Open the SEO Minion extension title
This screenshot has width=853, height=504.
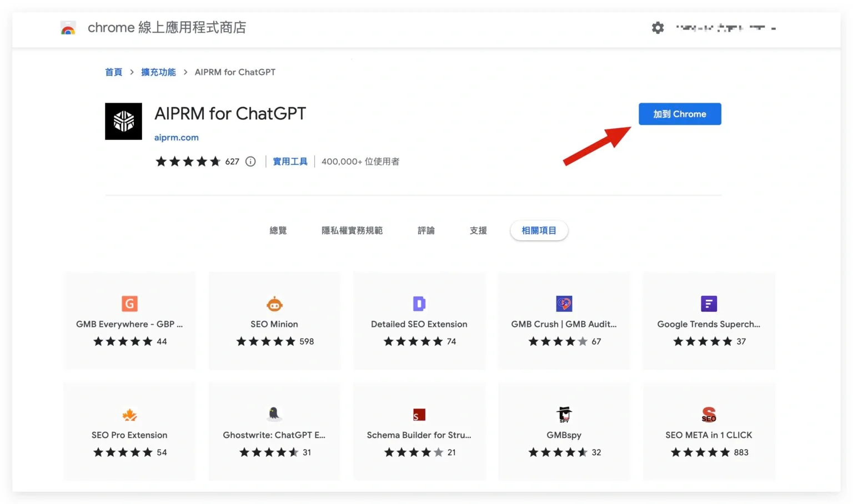(x=274, y=324)
